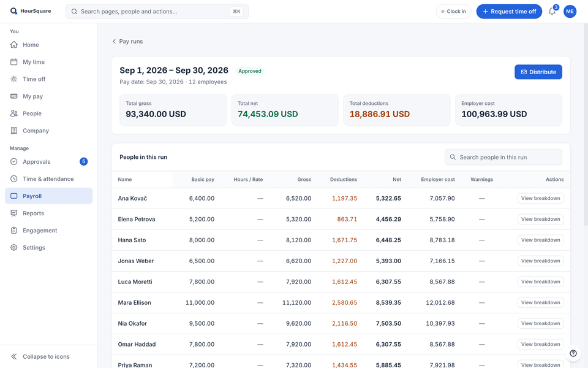Click the Basic pay column header
Viewport: 588px width, 368px height.
[x=203, y=180]
